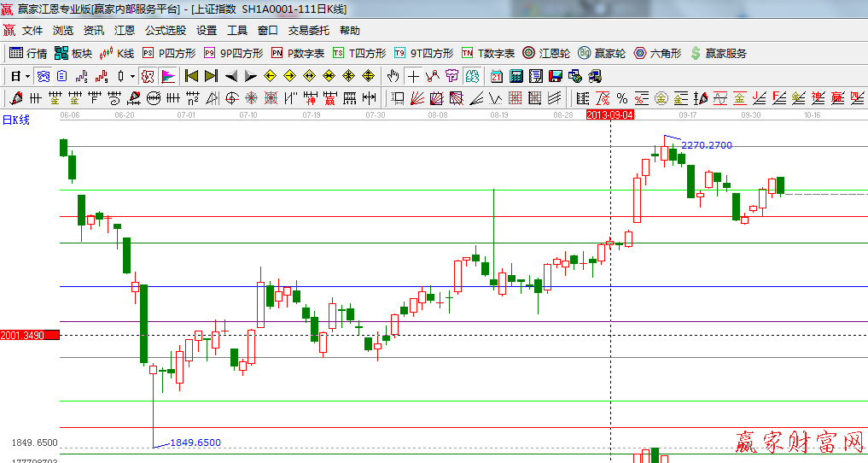Click the save floppy disk icon
The image size is (868, 463).
pyautogui.click(x=556, y=76)
